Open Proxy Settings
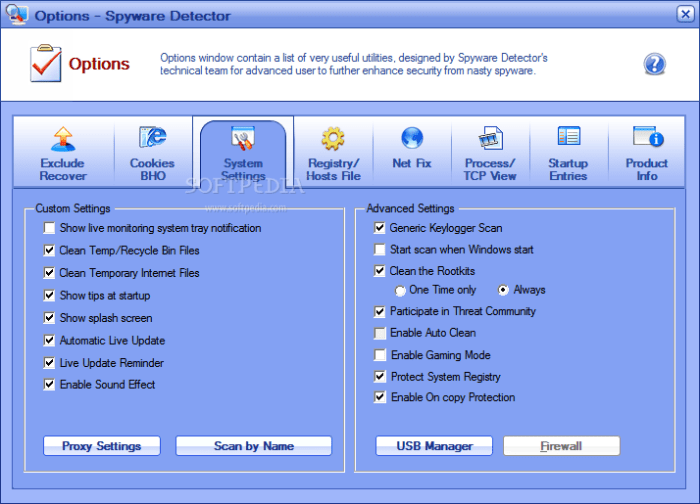 click(102, 446)
